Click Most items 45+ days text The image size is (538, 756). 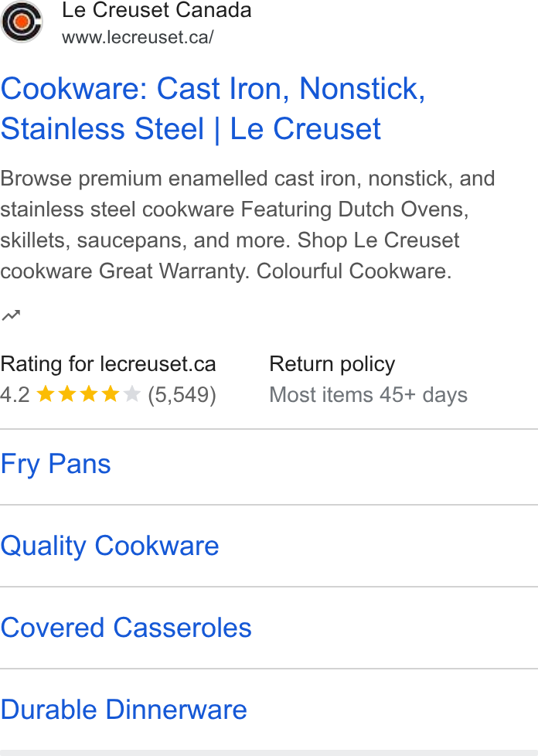point(368,395)
